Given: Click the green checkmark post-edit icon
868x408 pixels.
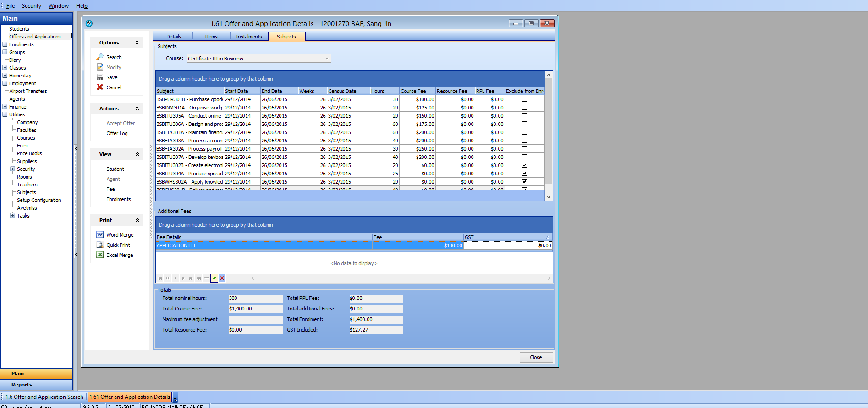Looking at the screenshot, I should (214, 278).
